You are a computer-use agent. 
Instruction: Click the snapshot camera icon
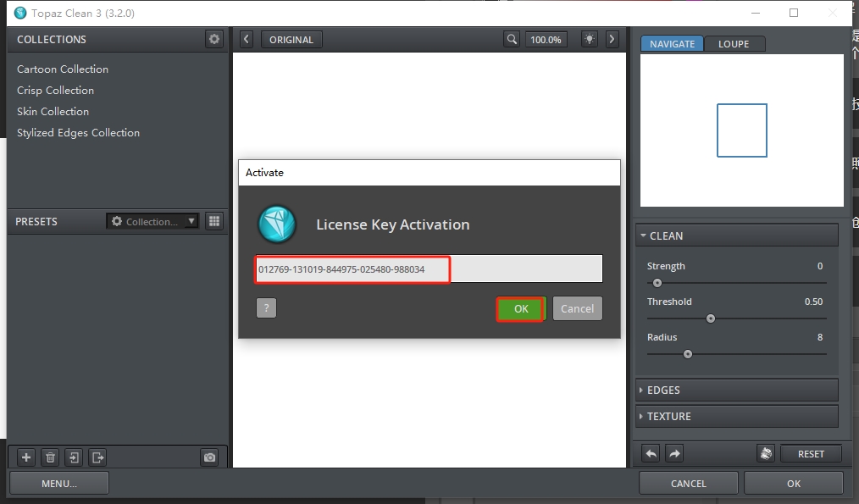pyautogui.click(x=209, y=457)
